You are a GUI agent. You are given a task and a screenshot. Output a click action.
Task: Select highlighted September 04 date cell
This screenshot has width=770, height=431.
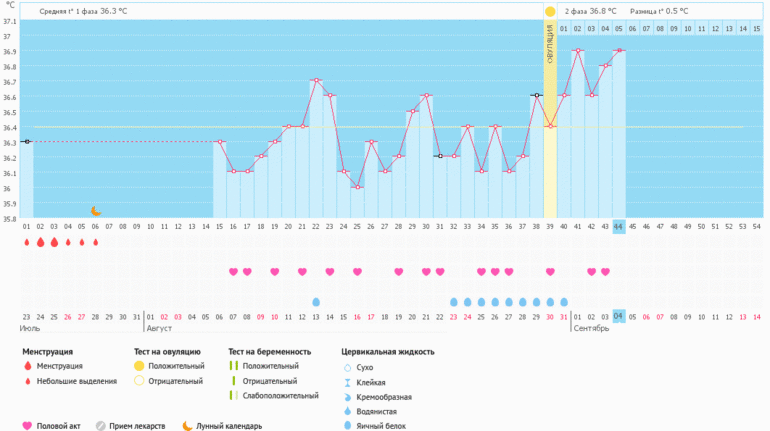pos(619,316)
